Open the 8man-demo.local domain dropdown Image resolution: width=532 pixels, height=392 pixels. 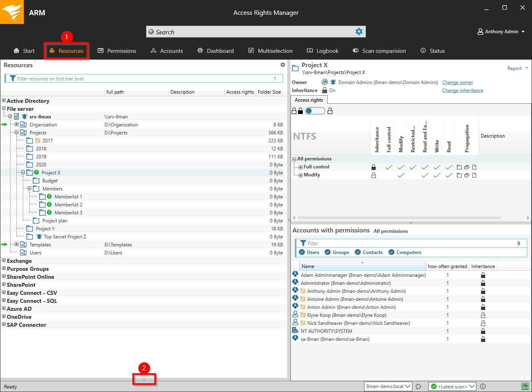(388, 386)
